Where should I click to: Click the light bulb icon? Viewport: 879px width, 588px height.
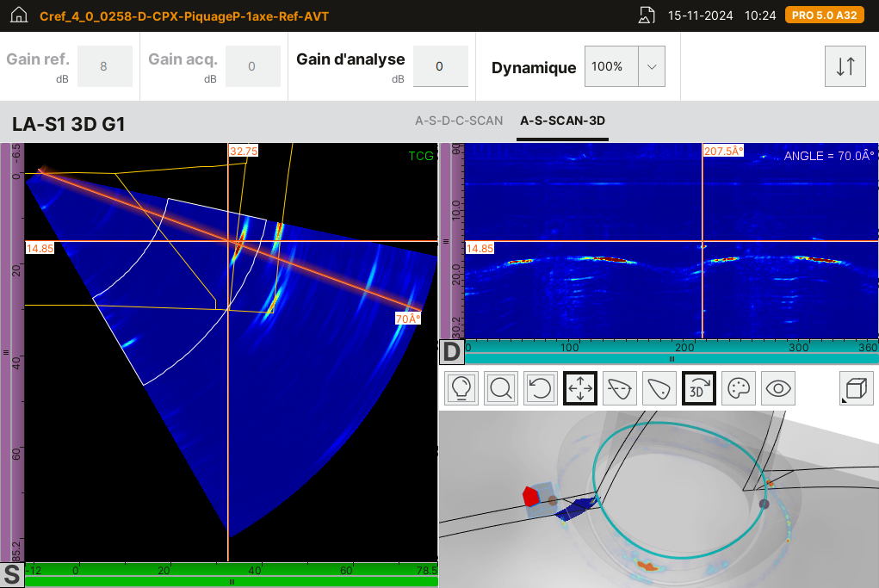[x=461, y=388]
